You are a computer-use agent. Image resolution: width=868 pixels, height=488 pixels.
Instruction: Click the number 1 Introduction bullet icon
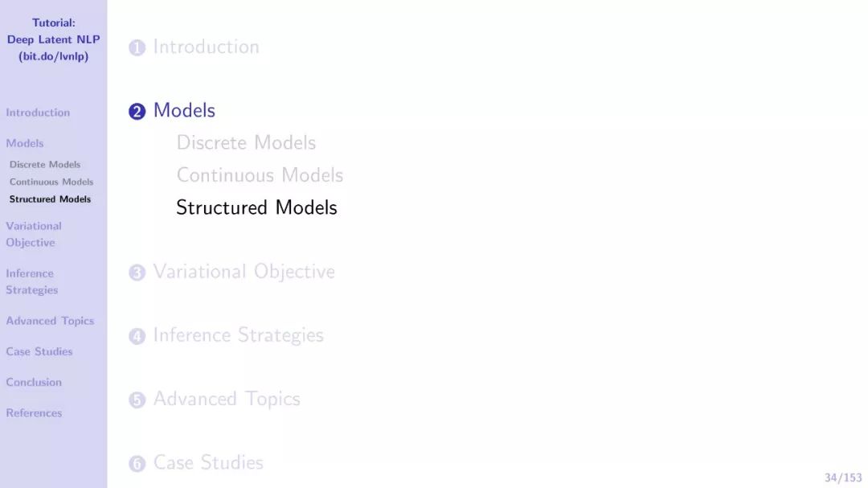click(137, 47)
